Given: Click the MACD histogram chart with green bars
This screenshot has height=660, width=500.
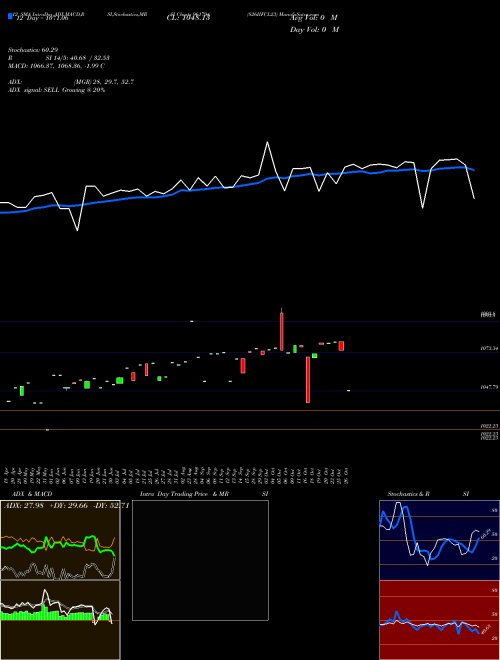Looking at the screenshot, I should (x=60, y=620).
